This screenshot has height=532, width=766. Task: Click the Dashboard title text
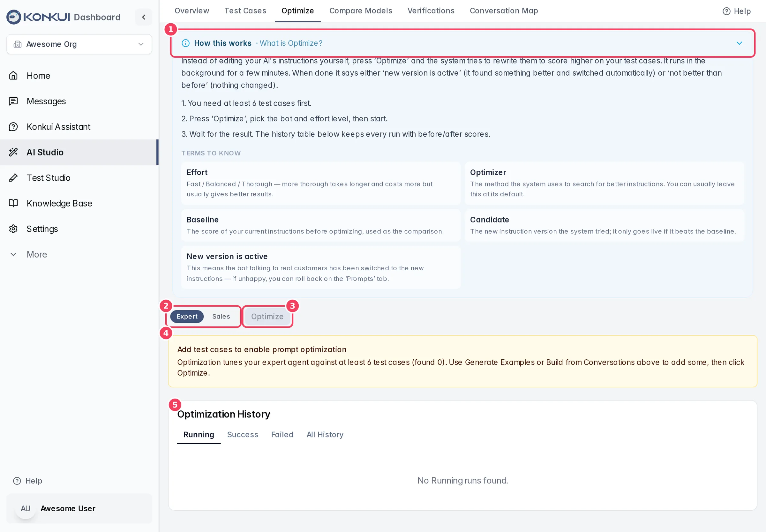[x=97, y=17]
